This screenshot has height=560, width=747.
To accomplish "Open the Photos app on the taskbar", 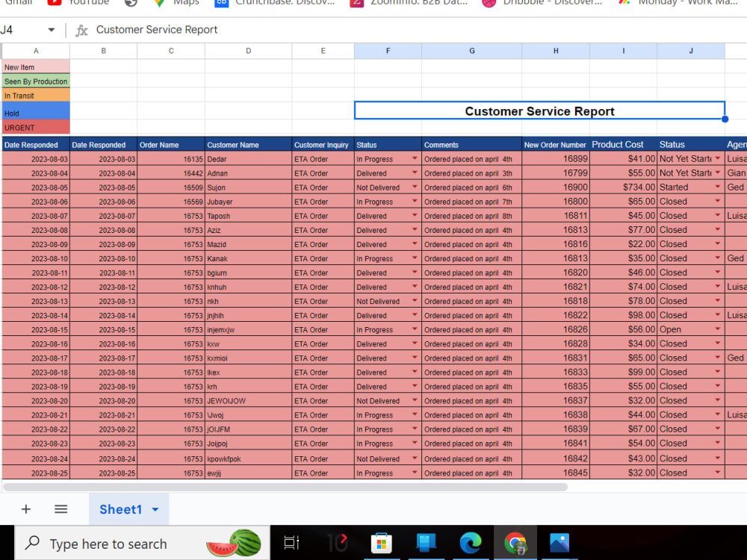I will (560, 542).
